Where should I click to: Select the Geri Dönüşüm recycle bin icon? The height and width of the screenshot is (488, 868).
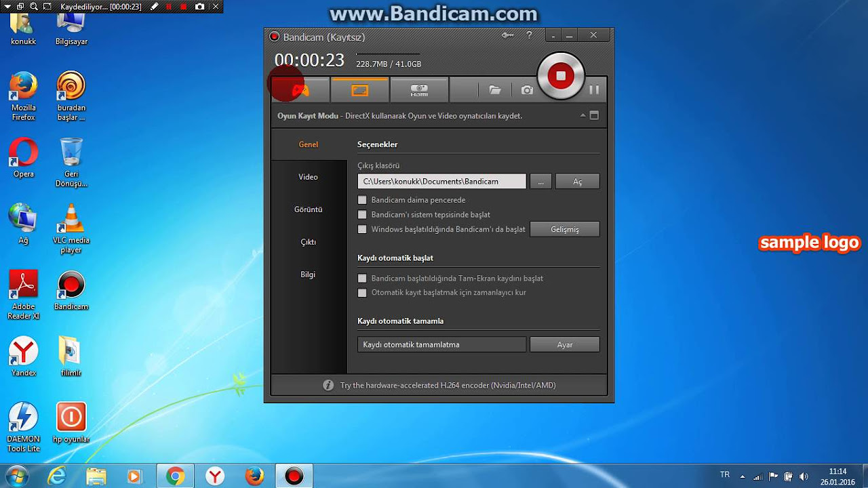[71, 163]
